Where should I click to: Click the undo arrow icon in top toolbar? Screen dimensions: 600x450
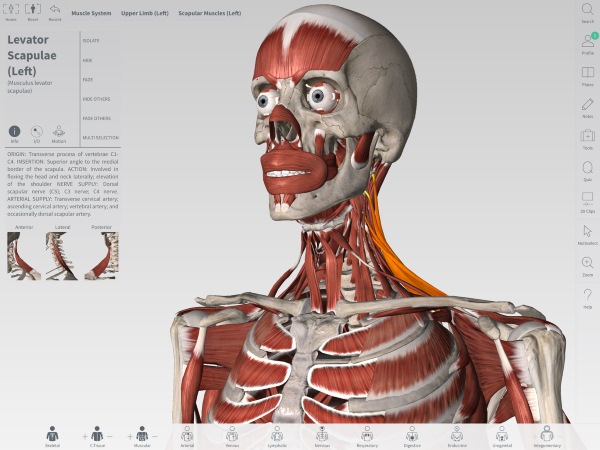[55, 11]
